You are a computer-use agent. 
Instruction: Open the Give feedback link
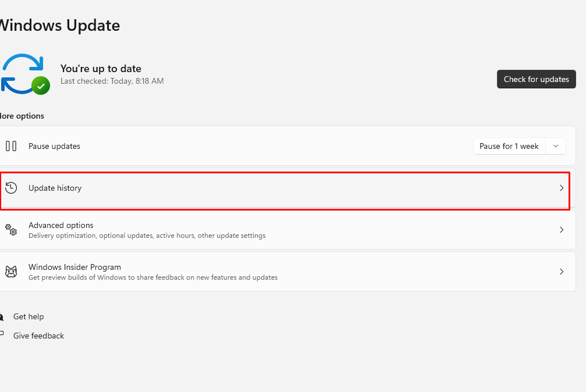(38, 336)
